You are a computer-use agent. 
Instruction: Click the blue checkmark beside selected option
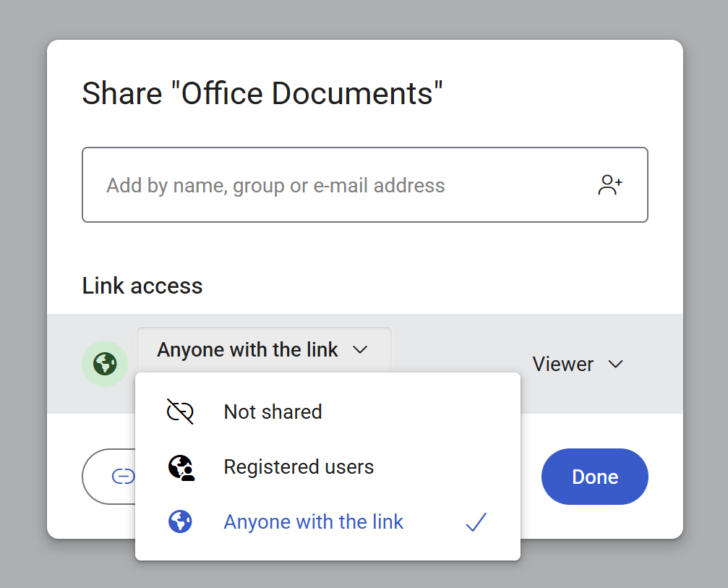click(476, 522)
